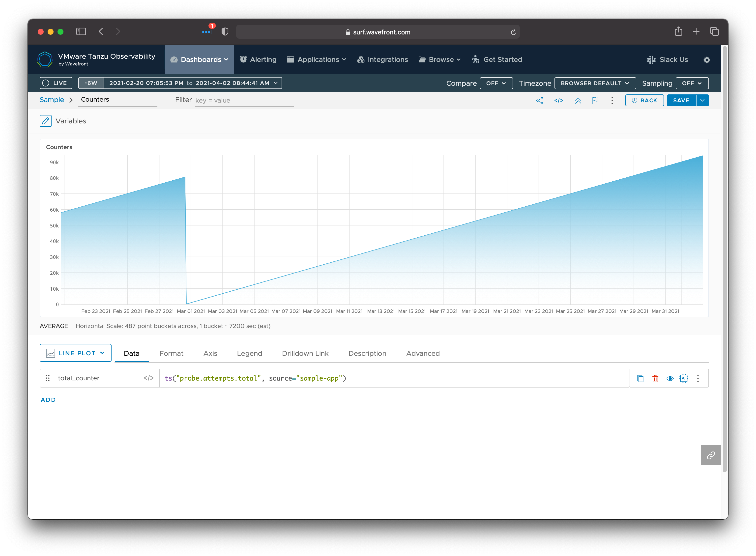
Task: Edit Variables with the pencil icon
Action: [x=45, y=121]
